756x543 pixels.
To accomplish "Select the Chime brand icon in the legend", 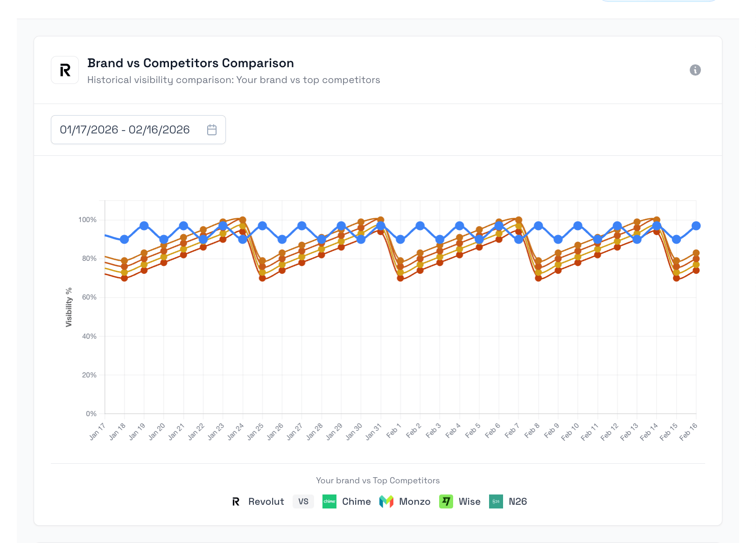I will [329, 501].
